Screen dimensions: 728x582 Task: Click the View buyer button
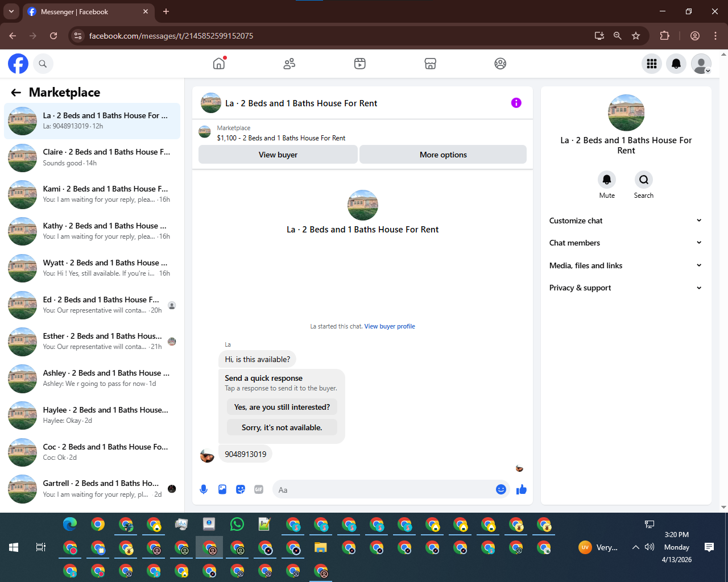278,155
